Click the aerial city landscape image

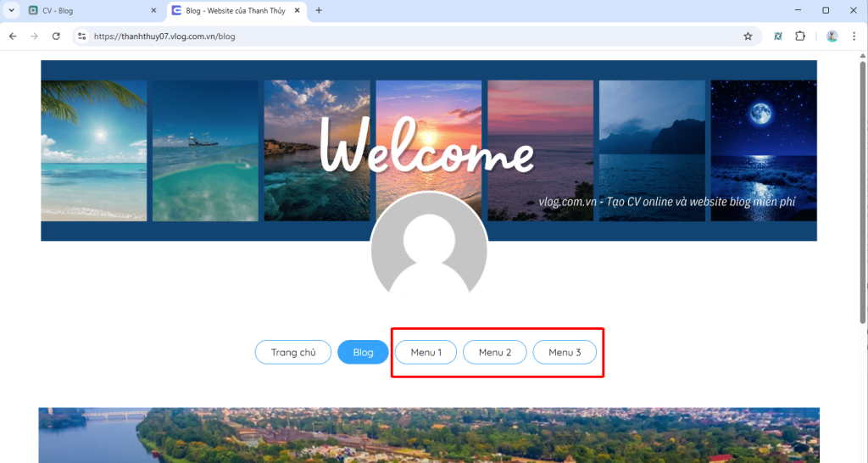(429, 435)
